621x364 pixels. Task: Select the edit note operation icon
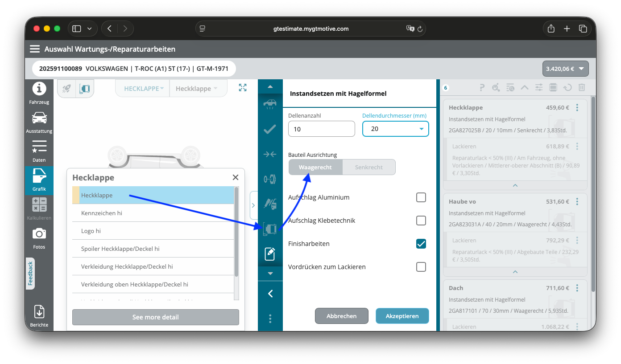tap(270, 254)
